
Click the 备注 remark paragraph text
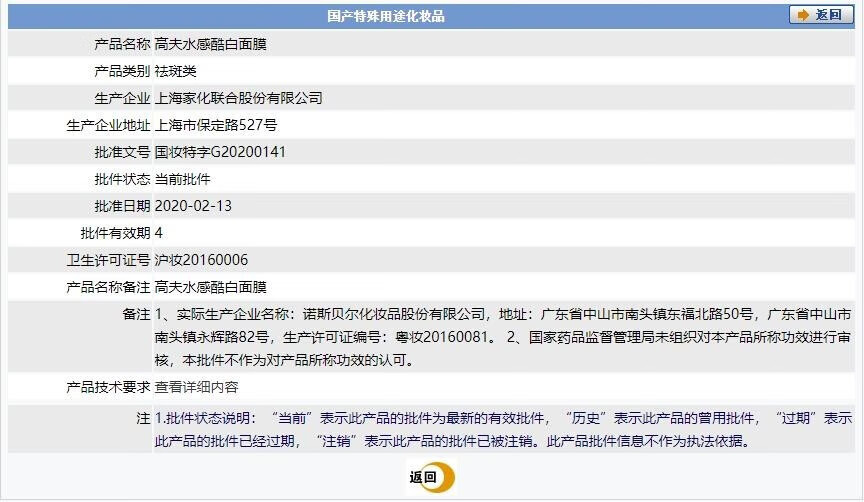point(503,337)
